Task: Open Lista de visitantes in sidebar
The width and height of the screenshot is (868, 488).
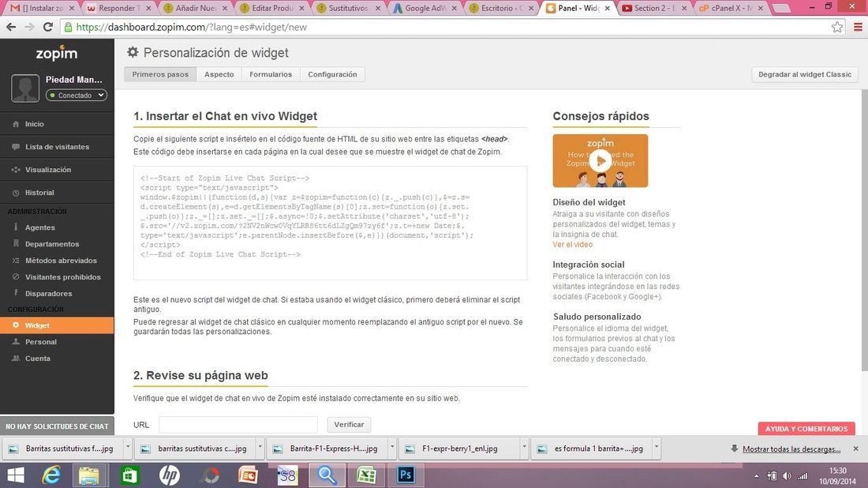Action: [x=57, y=147]
